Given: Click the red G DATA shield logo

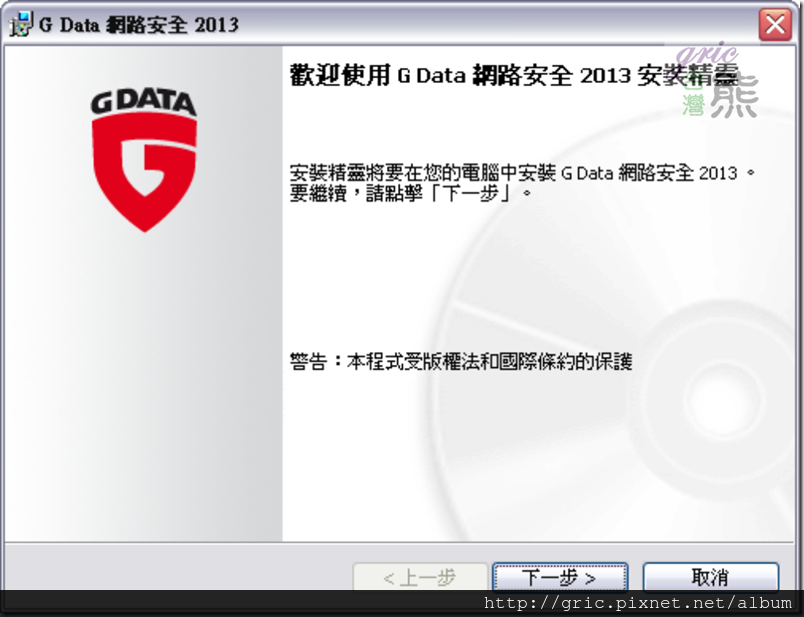Looking at the screenshot, I should click(x=144, y=160).
